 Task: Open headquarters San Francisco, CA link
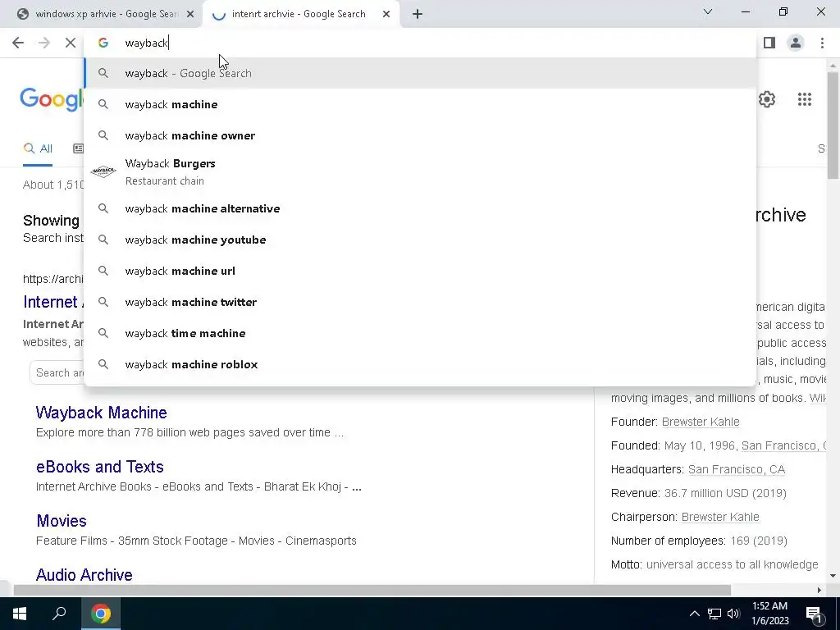coord(736,469)
